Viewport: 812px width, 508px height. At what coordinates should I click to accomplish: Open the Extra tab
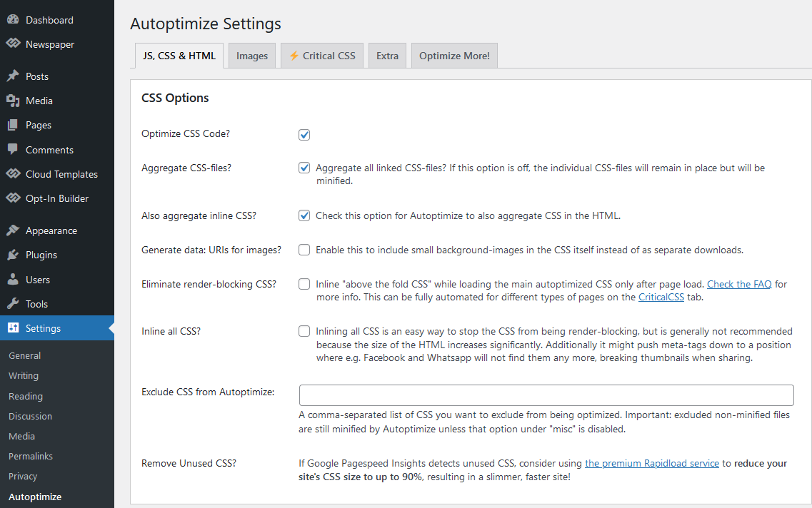point(387,56)
